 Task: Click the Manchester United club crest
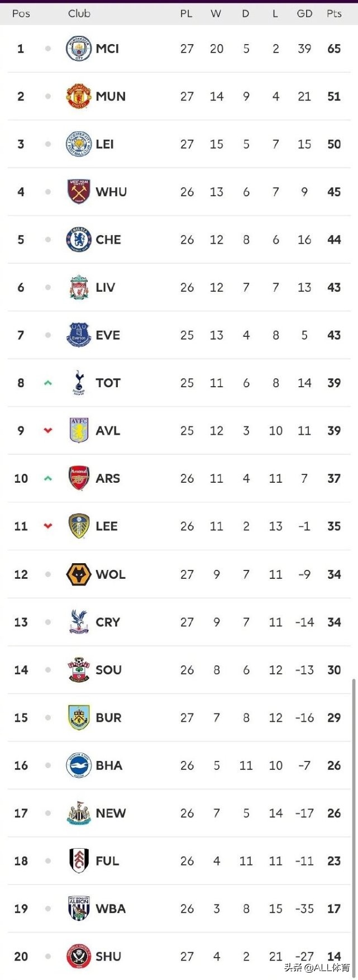[79, 96]
